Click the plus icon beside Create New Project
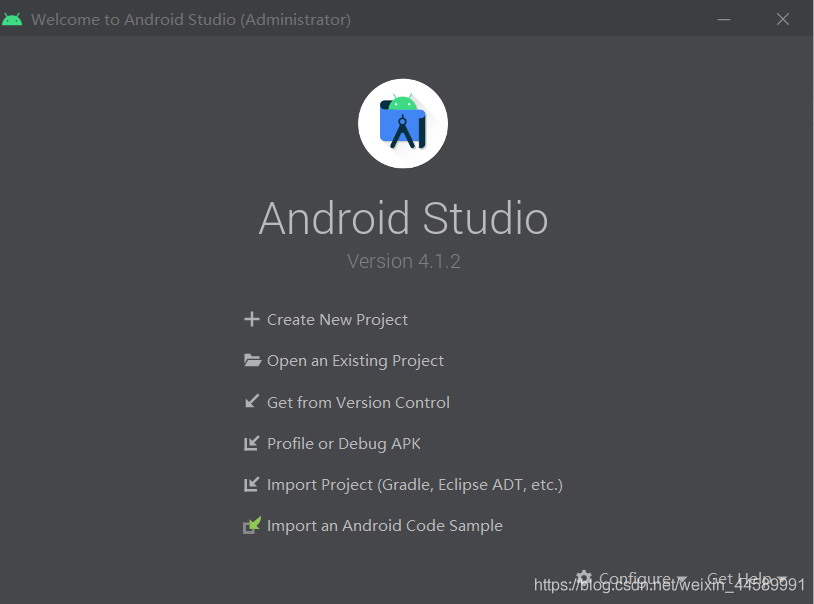The height and width of the screenshot is (604, 814). coord(252,319)
